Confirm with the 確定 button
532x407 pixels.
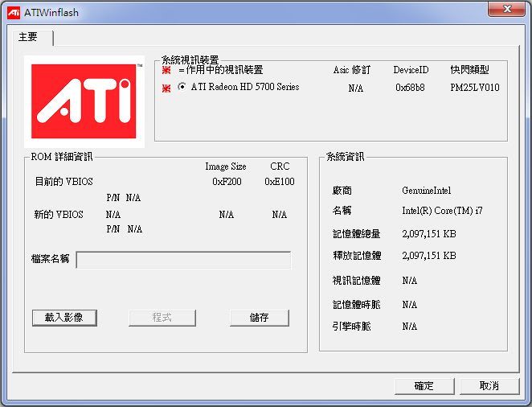point(424,386)
